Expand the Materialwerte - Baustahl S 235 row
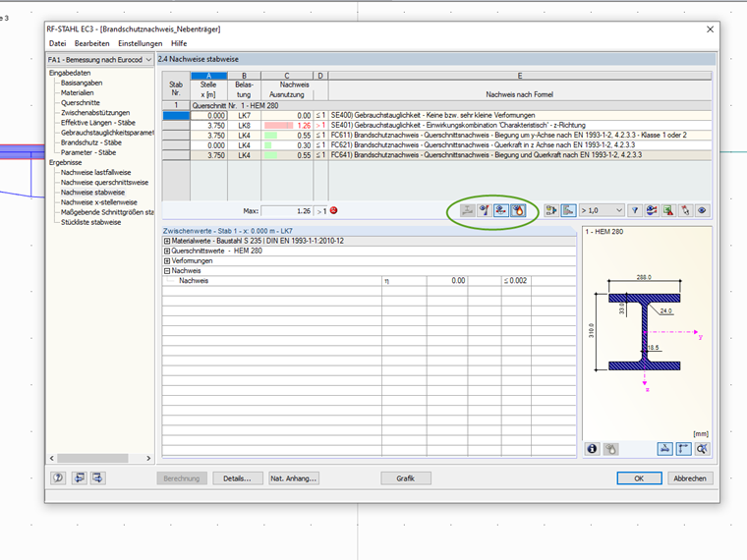The width and height of the screenshot is (747, 560). pos(167,241)
